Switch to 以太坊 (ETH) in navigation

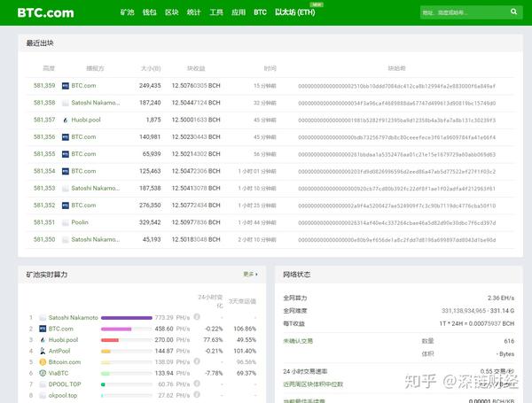click(295, 12)
